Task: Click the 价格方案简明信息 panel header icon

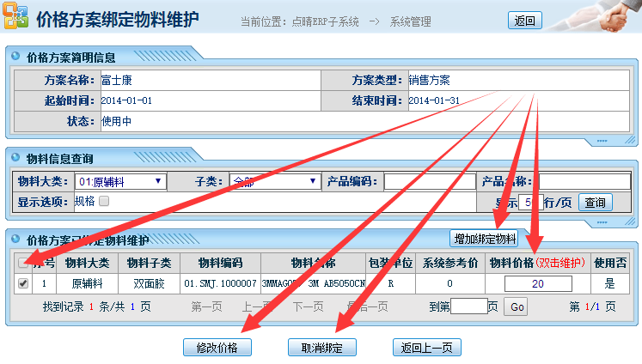Action: tap(15, 58)
